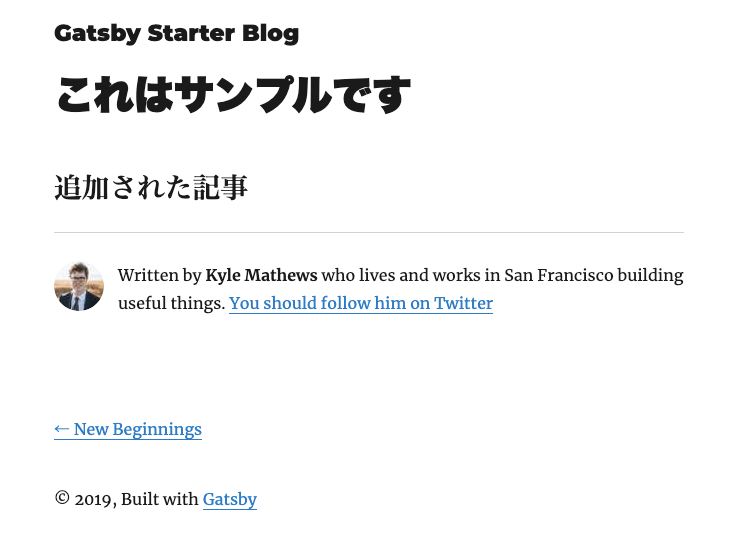Open the Gatsby link in the footer
The width and height of the screenshot is (740, 555).
[x=230, y=499]
